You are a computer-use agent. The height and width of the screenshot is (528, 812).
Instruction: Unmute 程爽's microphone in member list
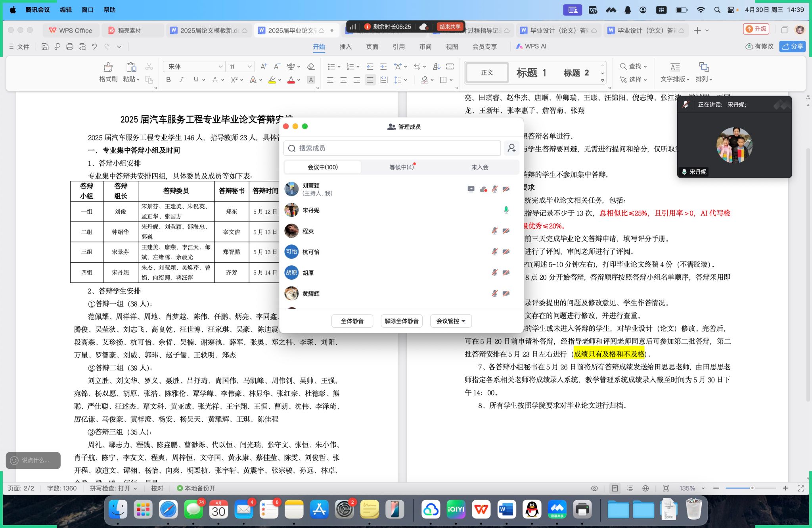494,231
